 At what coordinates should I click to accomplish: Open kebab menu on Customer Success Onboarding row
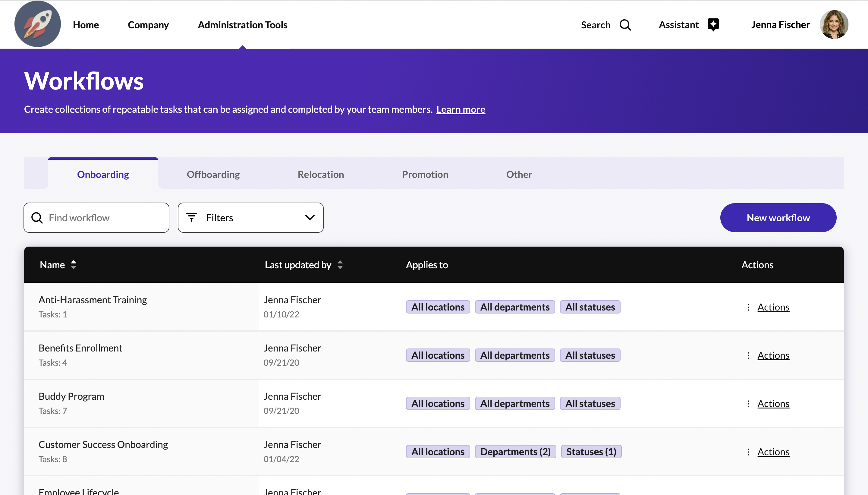click(748, 452)
